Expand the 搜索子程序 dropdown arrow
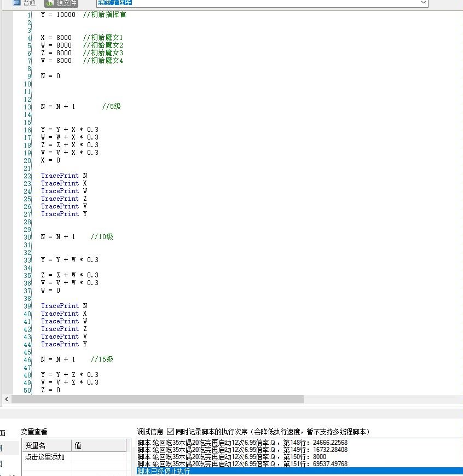Screen dimensions: 463x476 (423, 3)
